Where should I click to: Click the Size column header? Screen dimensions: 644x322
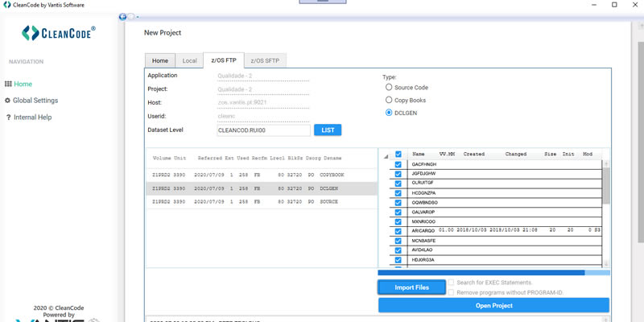(x=551, y=154)
